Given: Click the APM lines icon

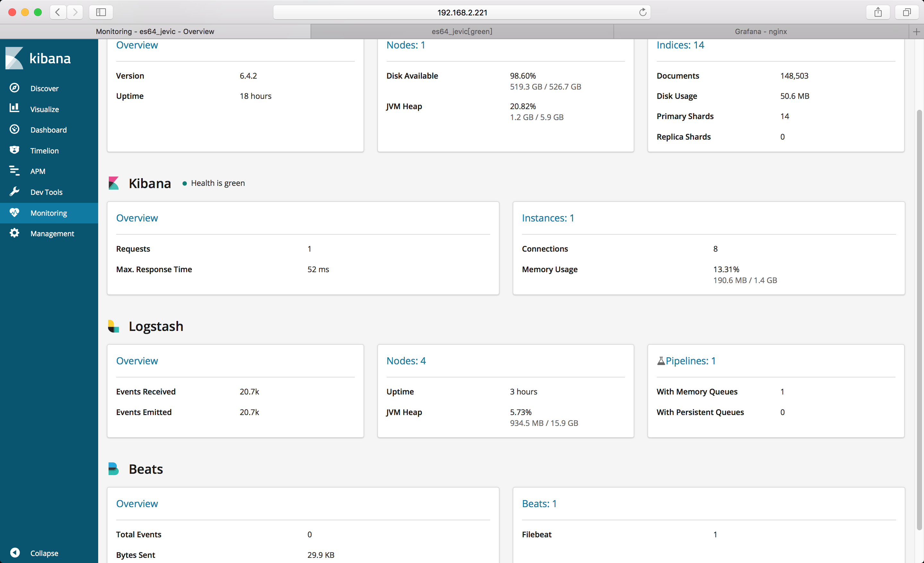Looking at the screenshot, I should coord(14,171).
